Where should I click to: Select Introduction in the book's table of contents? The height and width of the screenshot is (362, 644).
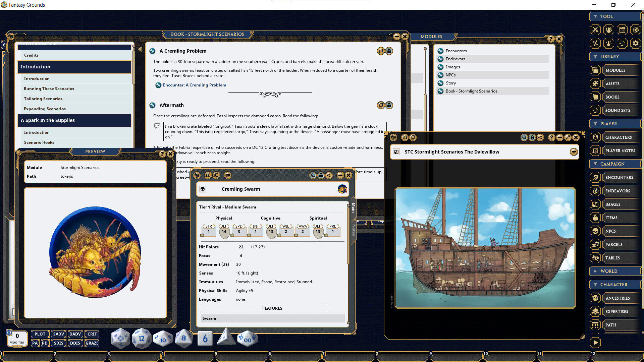click(x=37, y=78)
